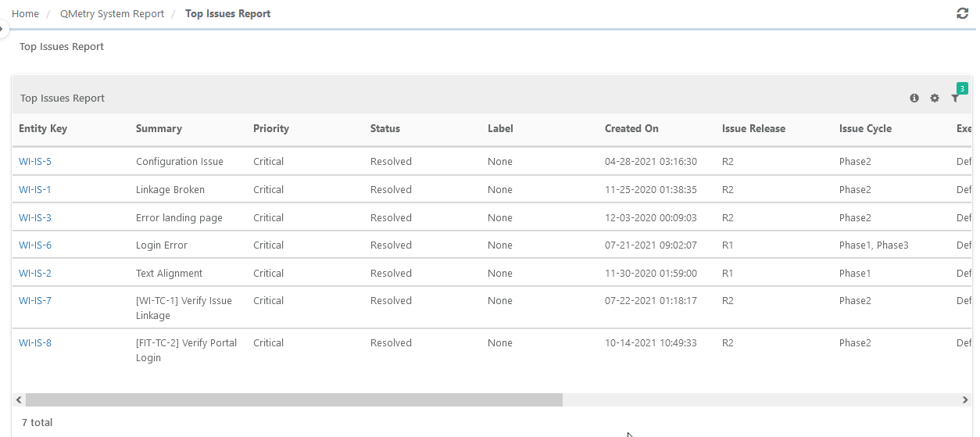
Task: Open issue WI-IS-8 link
Action: 35,343
